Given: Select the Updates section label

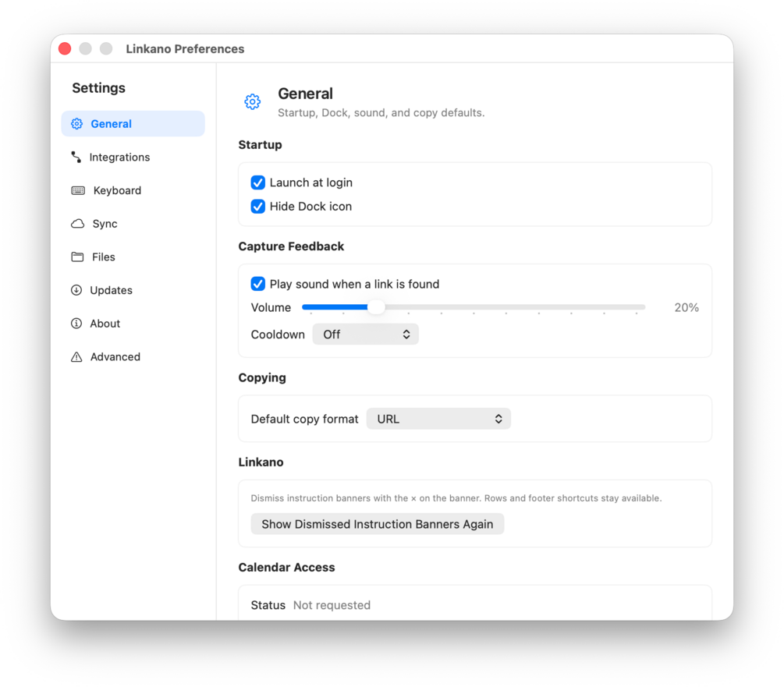Looking at the screenshot, I should (111, 290).
